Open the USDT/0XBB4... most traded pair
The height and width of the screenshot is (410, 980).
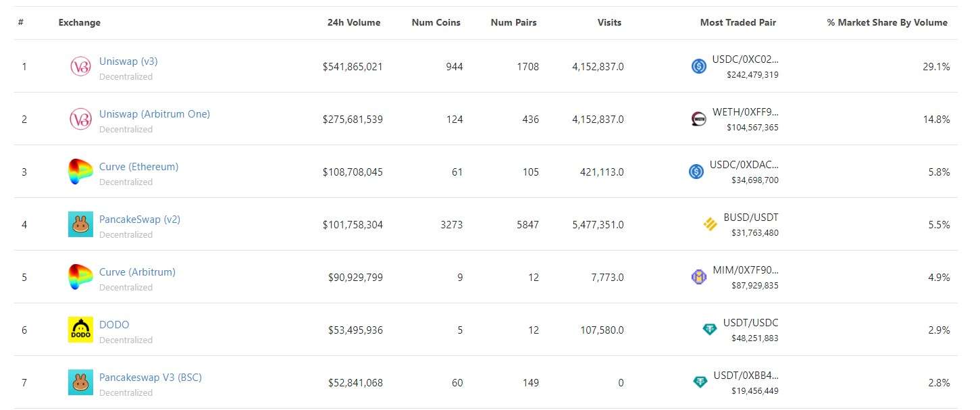745,376
